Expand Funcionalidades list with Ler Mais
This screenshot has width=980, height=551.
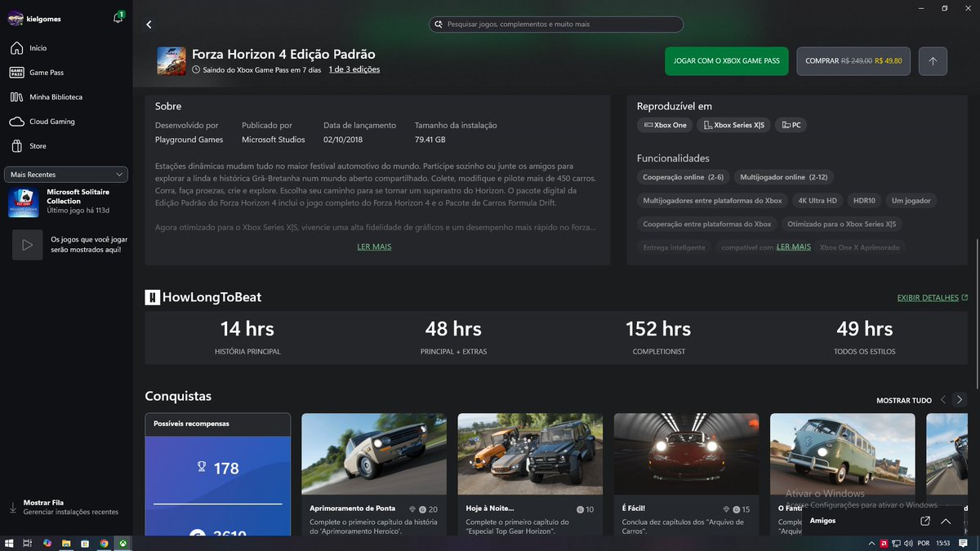(x=794, y=247)
